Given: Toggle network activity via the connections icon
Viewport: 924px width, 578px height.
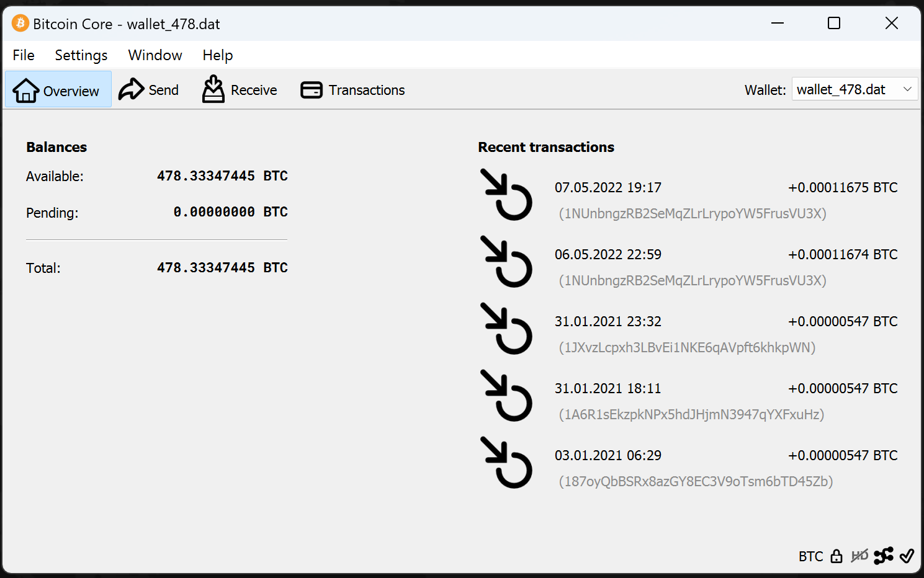Looking at the screenshot, I should point(883,556).
